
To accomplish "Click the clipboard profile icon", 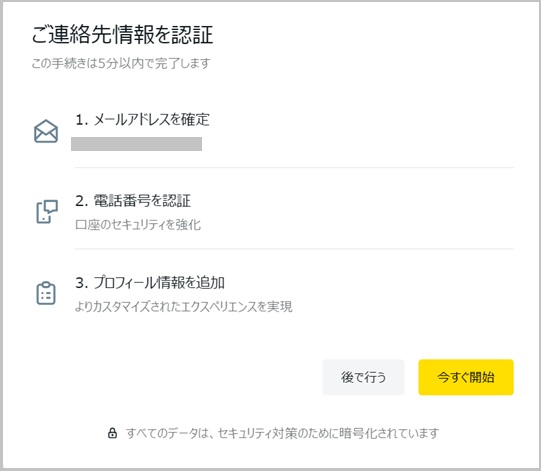I will pos(46,293).
